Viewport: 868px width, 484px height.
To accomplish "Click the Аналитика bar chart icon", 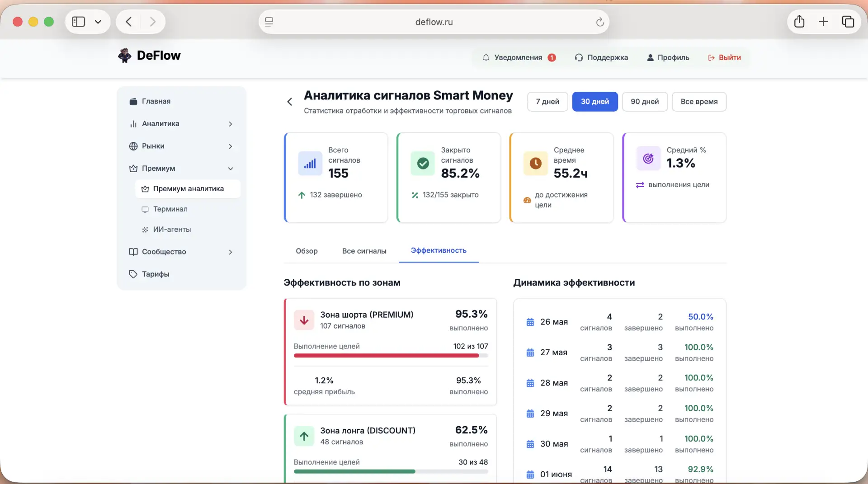I will [133, 124].
